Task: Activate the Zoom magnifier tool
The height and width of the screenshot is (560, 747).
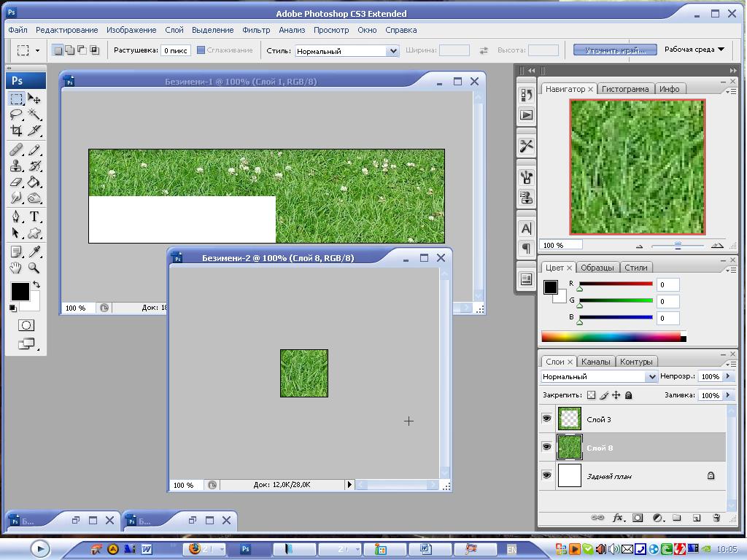Action: [x=34, y=268]
